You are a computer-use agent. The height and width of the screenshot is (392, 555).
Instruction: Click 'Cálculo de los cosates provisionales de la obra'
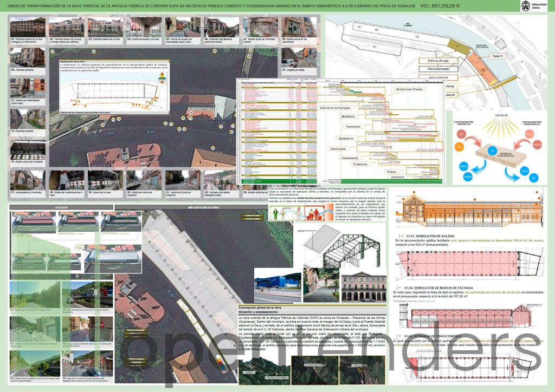pos(85,113)
